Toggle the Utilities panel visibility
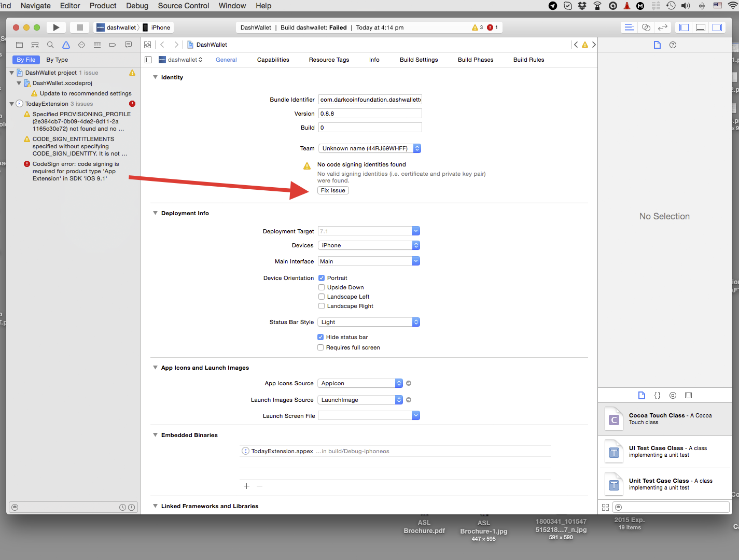The height and width of the screenshot is (560, 739). tap(717, 27)
